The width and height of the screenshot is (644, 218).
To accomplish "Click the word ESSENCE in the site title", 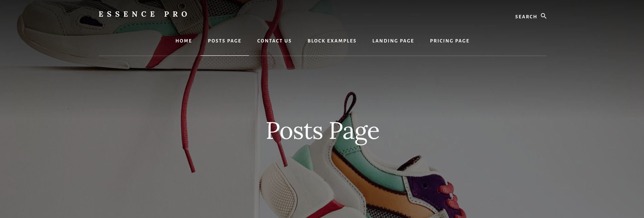I will (127, 14).
